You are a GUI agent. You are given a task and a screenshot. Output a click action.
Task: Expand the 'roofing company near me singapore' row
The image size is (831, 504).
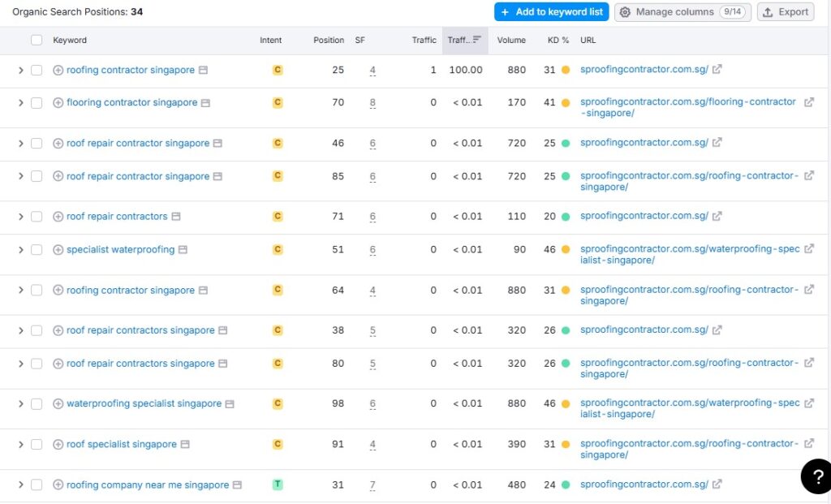[x=21, y=485]
